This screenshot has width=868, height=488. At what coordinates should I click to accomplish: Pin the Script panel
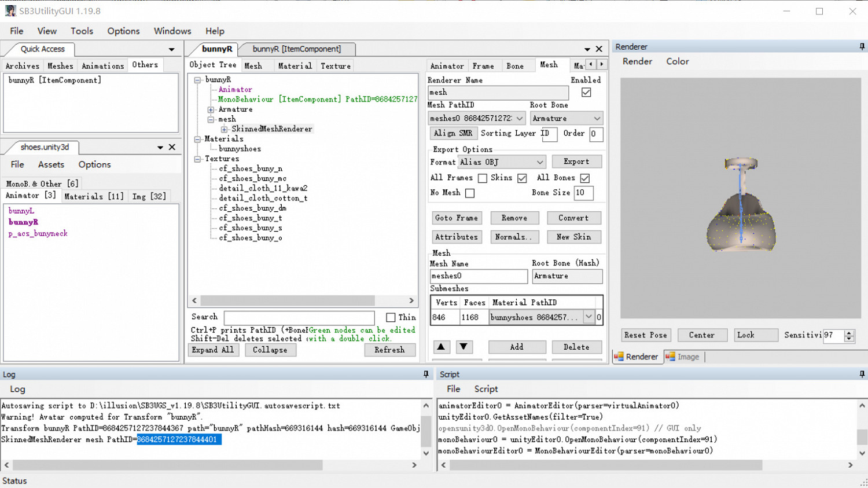(862, 375)
